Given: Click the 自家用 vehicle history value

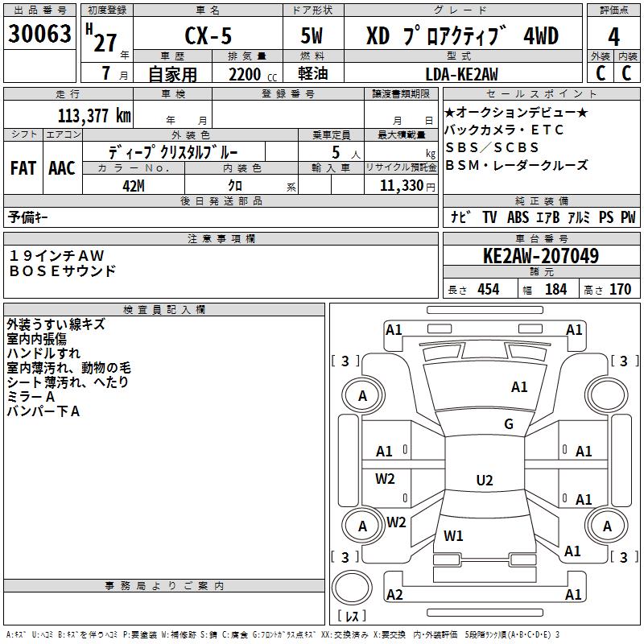Looking at the screenshot, I should [x=172, y=74].
